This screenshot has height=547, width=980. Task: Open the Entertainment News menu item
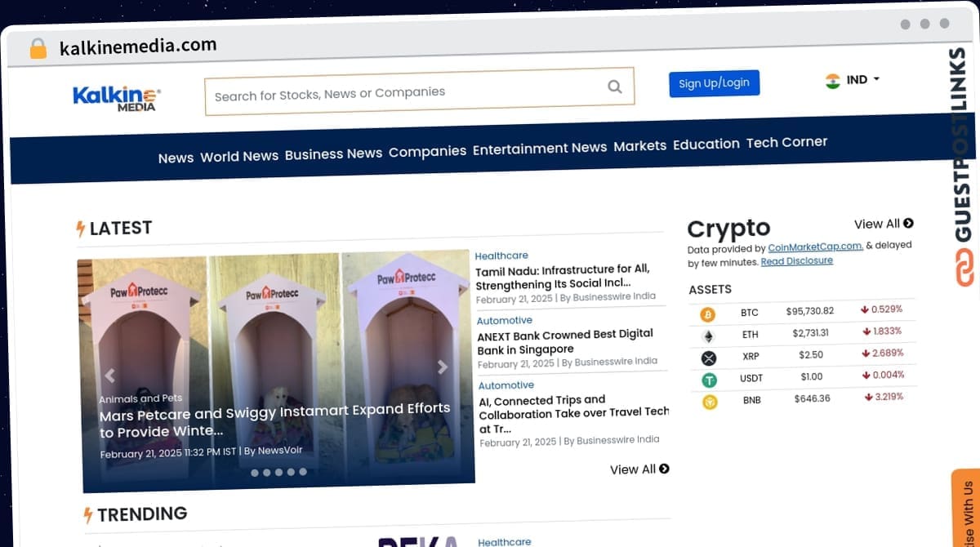point(540,149)
